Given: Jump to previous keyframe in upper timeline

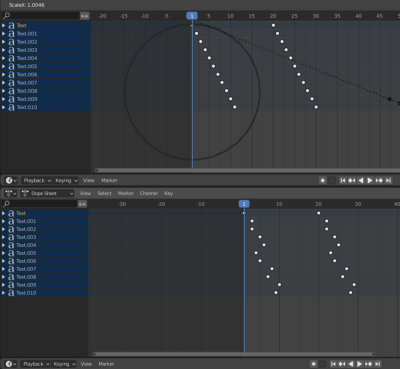Looking at the screenshot, I should click(352, 180).
